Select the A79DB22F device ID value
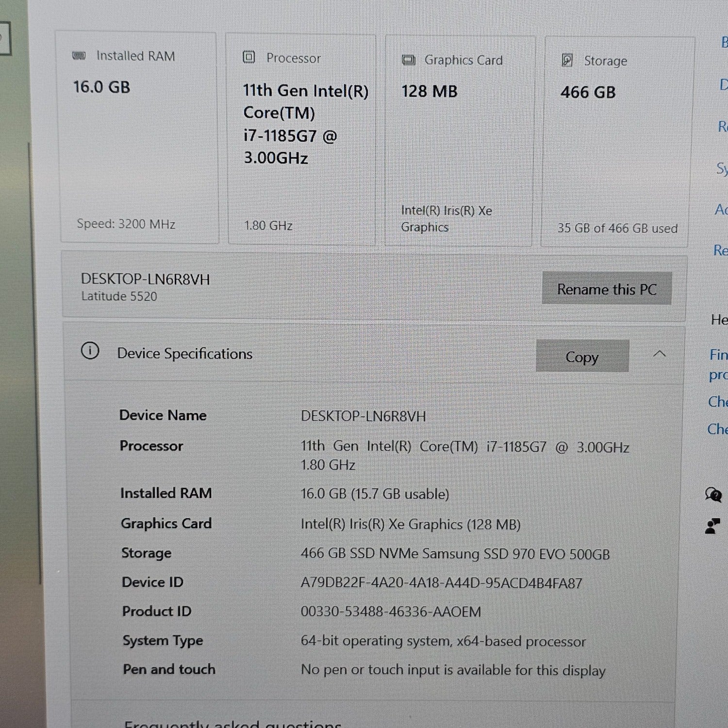 click(441, 583)
